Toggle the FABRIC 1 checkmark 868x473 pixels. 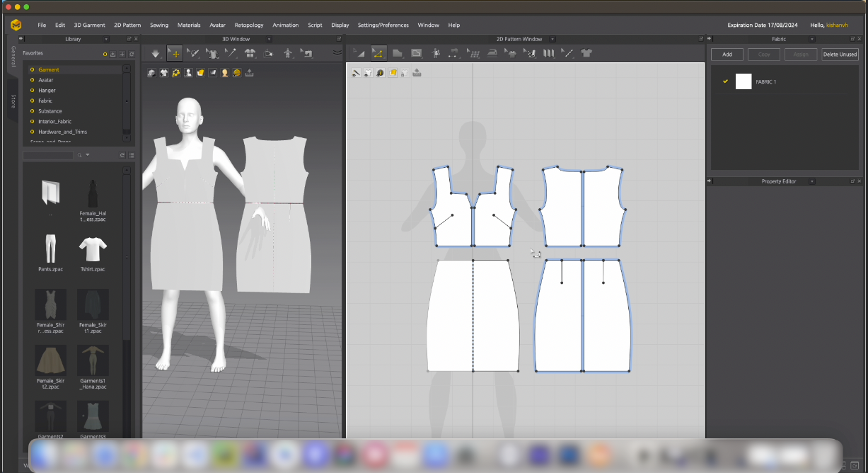pyautogui.click(x=725, y=81)
